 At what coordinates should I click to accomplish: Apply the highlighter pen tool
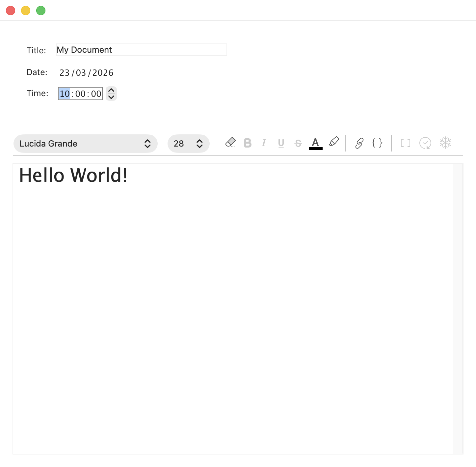[x=334, y=142]
